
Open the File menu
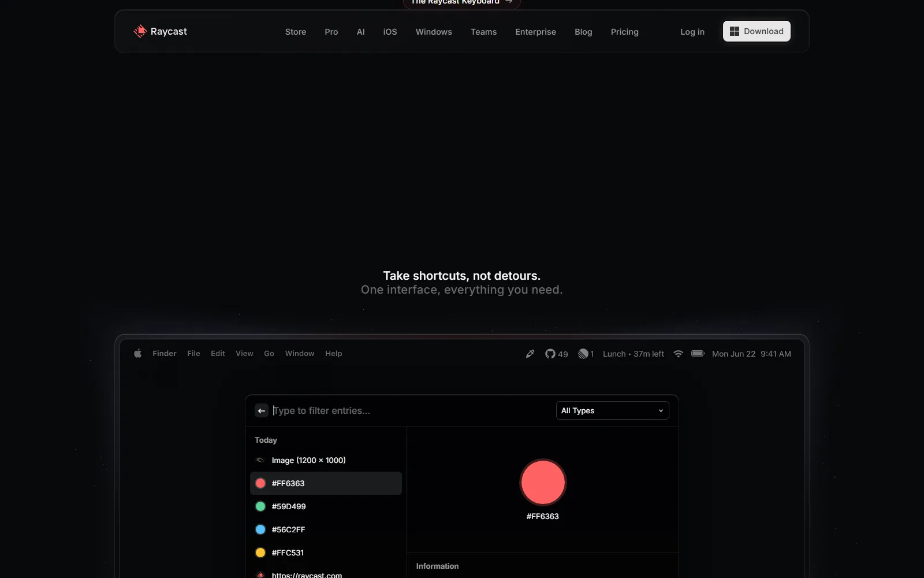click(x=193, y=354)
